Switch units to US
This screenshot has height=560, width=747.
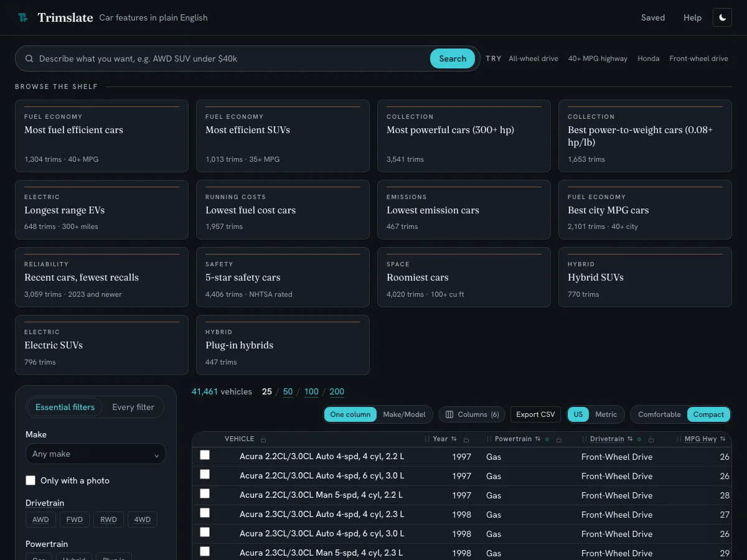pyautogui.click(x=578, y=414)
